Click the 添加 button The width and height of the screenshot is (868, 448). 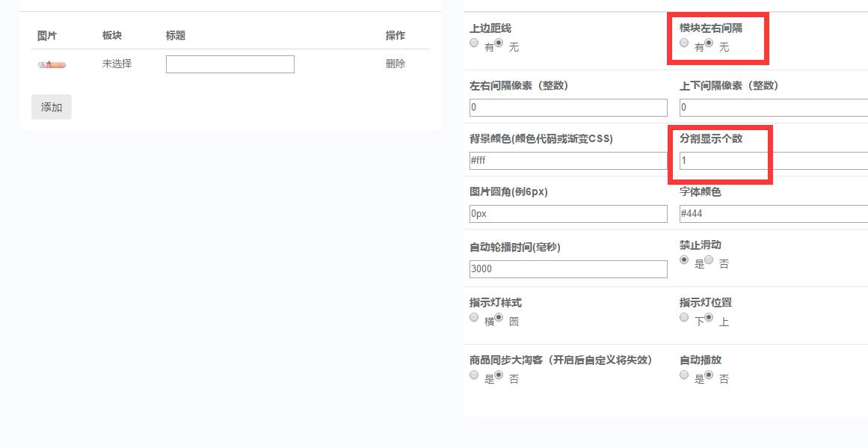52,107
